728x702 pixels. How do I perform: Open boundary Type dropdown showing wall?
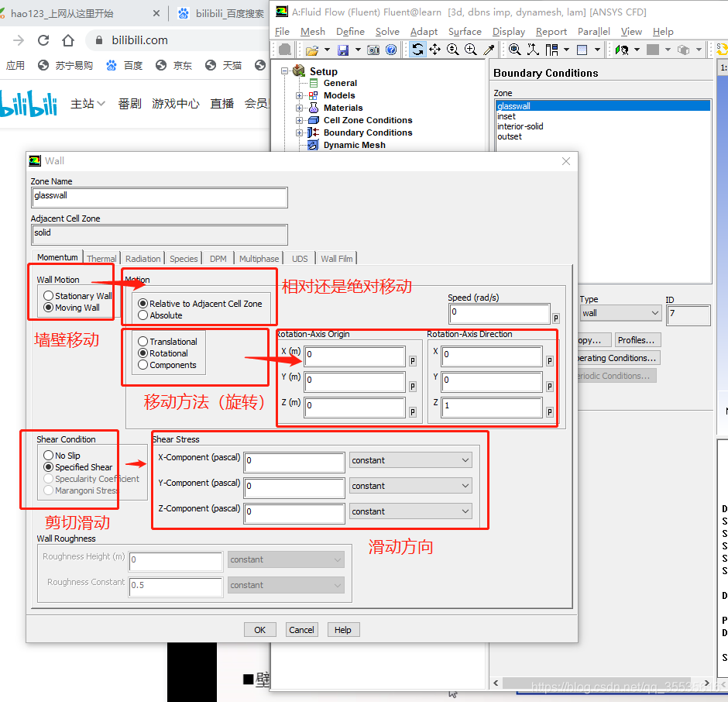[x=620, y=313]
